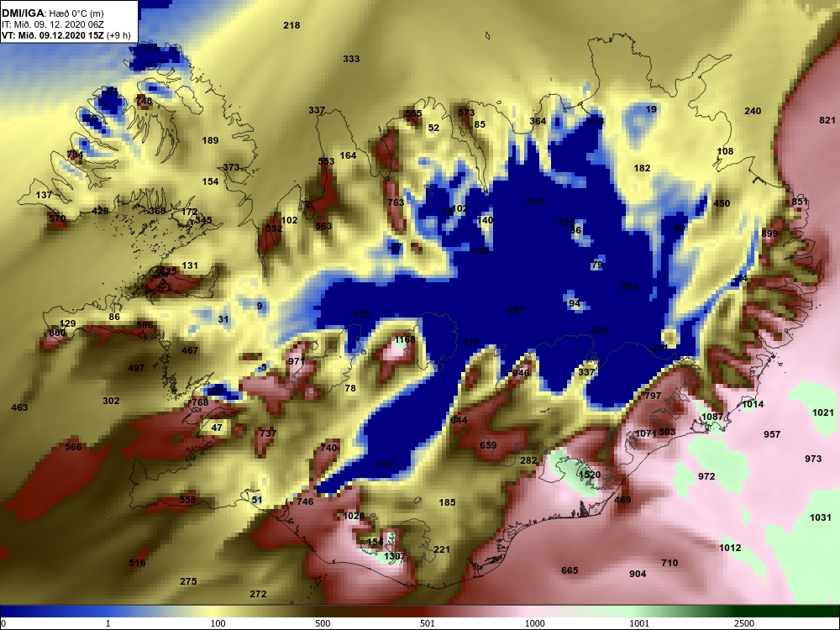Click the map value '1520'
The width and height of the screenshot is (840, 630).
[x=590, y=475]
